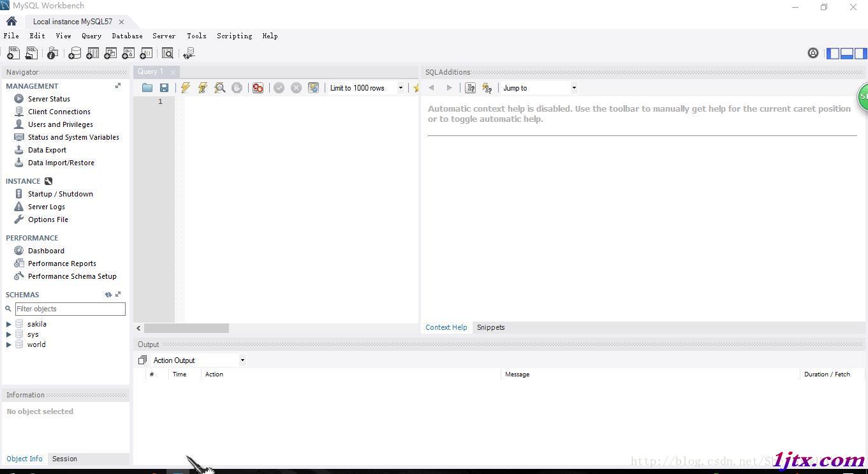This screenshot has width=868, height=474.
Task: Switch to the Session tab
Action: tap(64, 459)
